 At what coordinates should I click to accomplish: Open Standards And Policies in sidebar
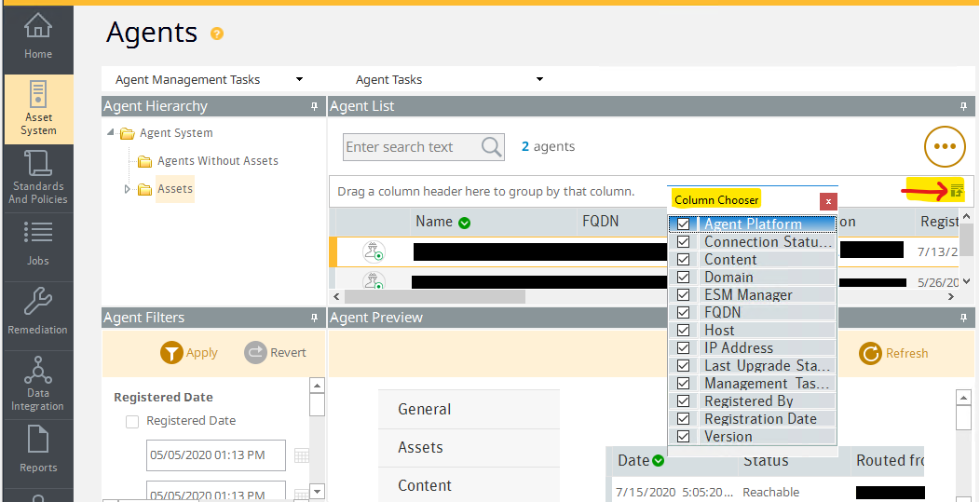(38, 177)
